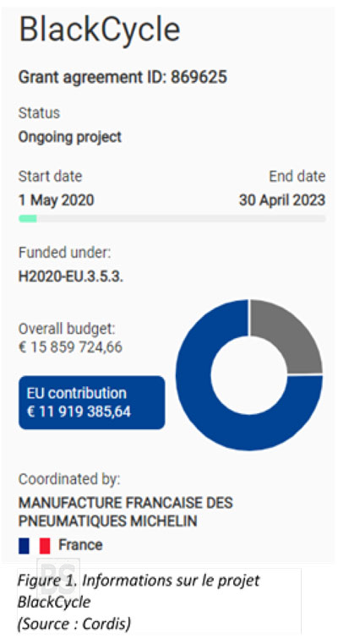The image size is (338, 644).
Task: Click the Ongoing project status label
Action: 70,137
